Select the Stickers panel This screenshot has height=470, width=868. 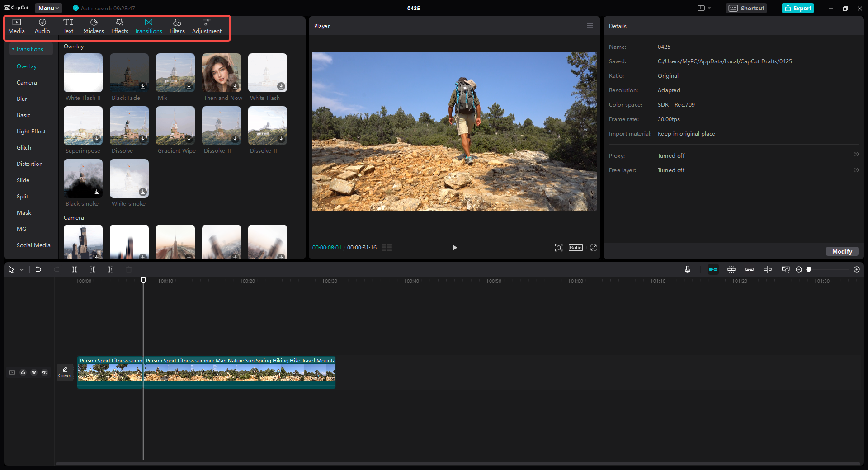tap(94, 26)
